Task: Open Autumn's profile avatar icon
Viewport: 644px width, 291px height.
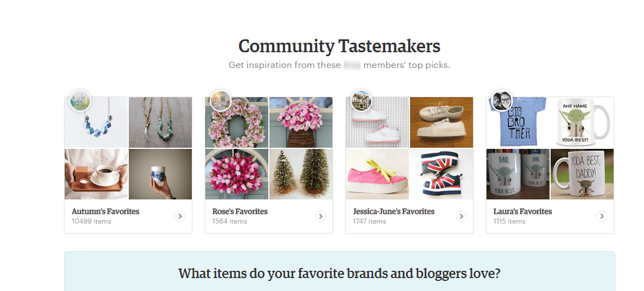Action: 80,100
